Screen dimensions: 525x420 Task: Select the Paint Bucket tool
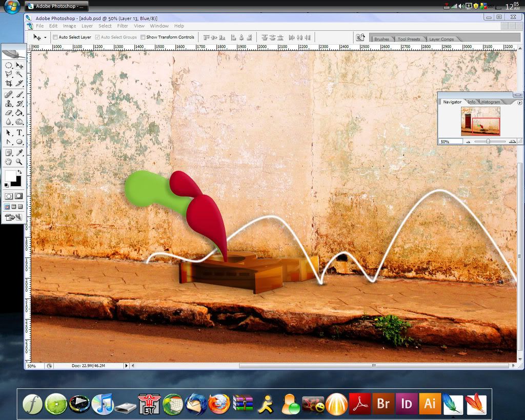tap(19, 113)
